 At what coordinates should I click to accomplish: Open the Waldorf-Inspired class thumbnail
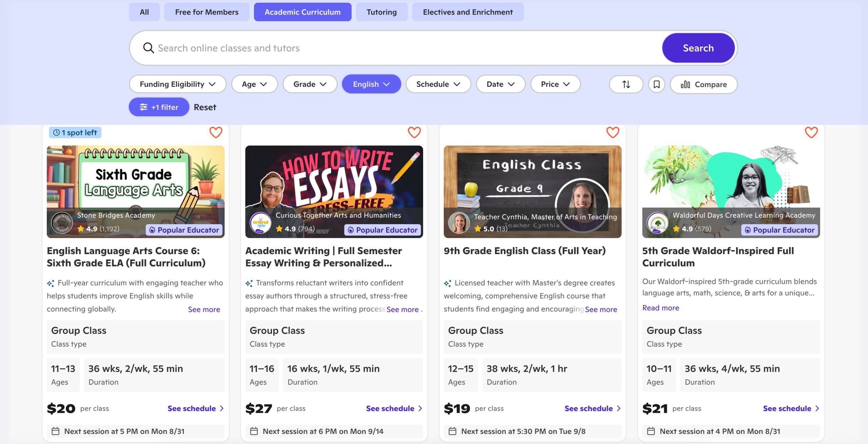731,192
